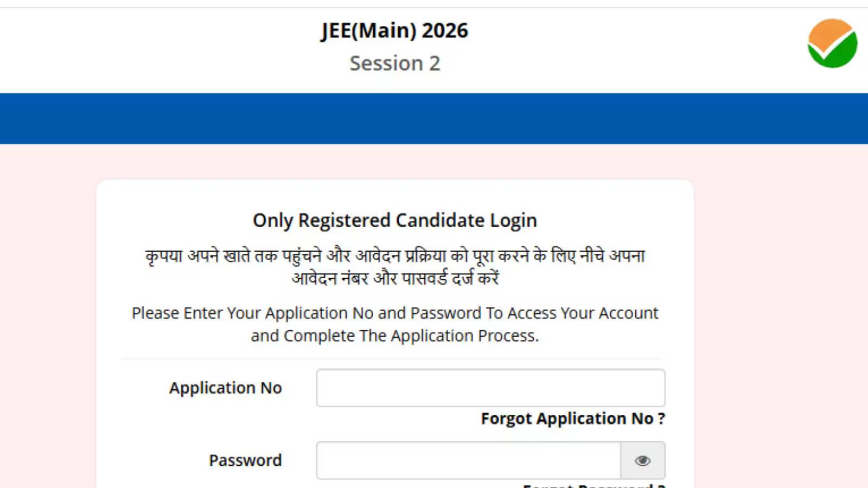This screenshot has width=868, height=488.
Task: Click the and Complete The Application Process line
Action: coord(394,336)
